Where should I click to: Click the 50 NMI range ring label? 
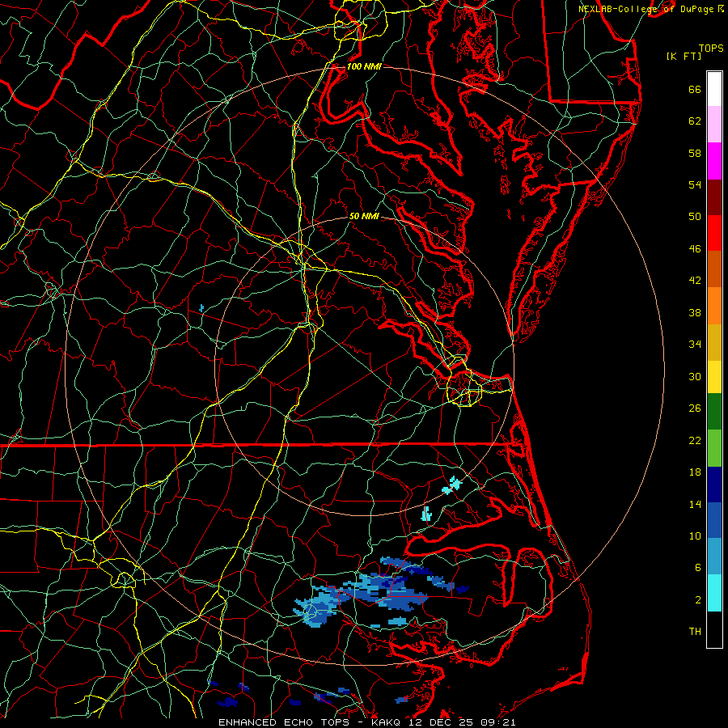(x=364, y=216)
